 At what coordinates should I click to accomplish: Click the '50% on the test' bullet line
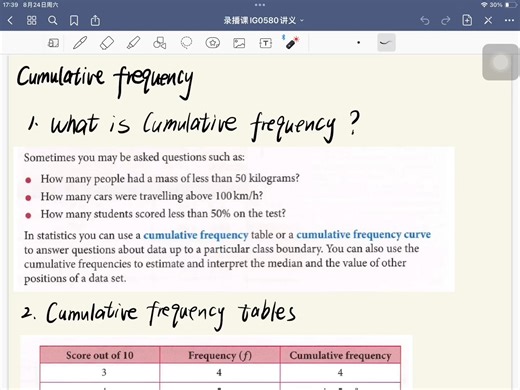click(x=163, y=213)
